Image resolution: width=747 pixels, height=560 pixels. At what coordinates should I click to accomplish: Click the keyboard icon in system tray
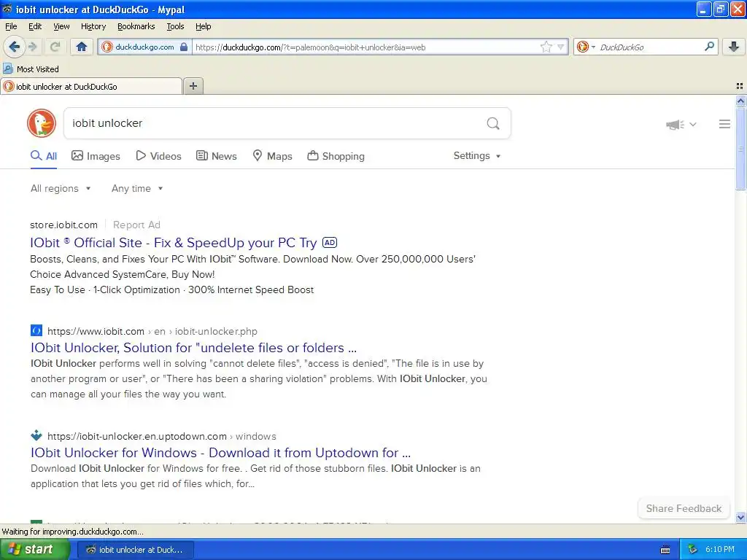click(x=665, y=550)
